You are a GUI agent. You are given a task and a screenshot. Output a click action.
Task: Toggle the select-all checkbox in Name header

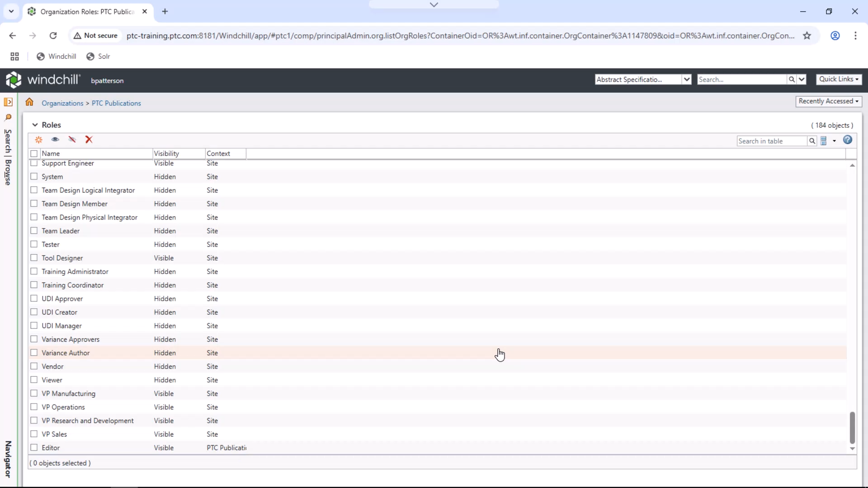point(34,154)
